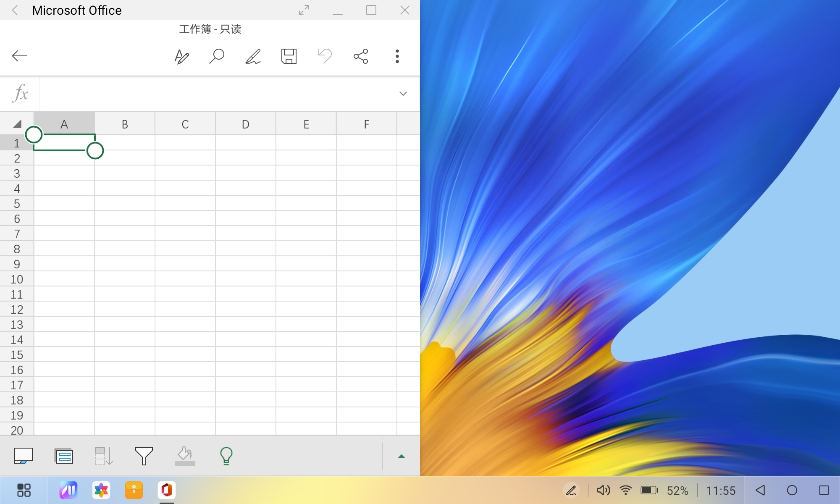Select column D header
Viewport: 840px width, 504px height.
(x=246, y=124)
